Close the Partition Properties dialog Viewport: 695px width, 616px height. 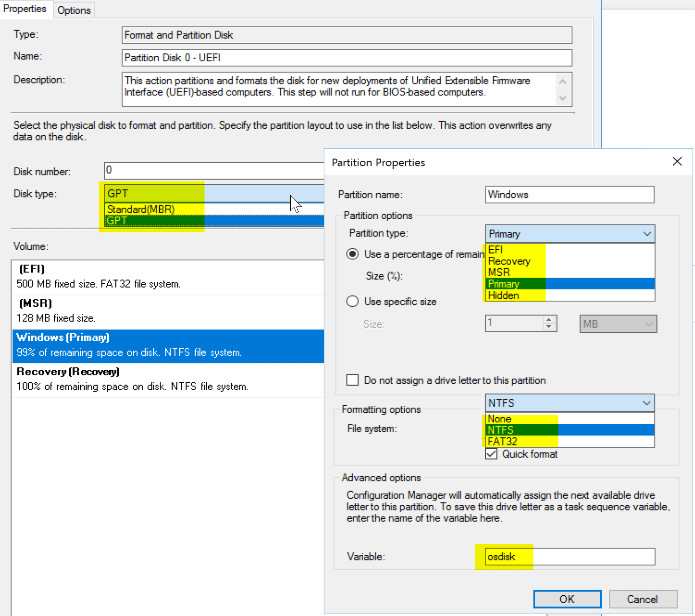(x=677, y=162)
